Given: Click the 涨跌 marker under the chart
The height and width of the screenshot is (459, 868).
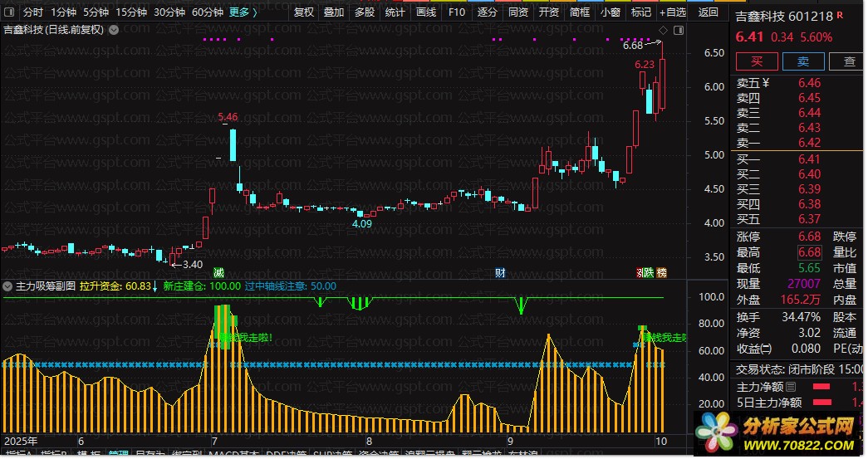Looking at the screenshot, I should click(x=645, y=272).
